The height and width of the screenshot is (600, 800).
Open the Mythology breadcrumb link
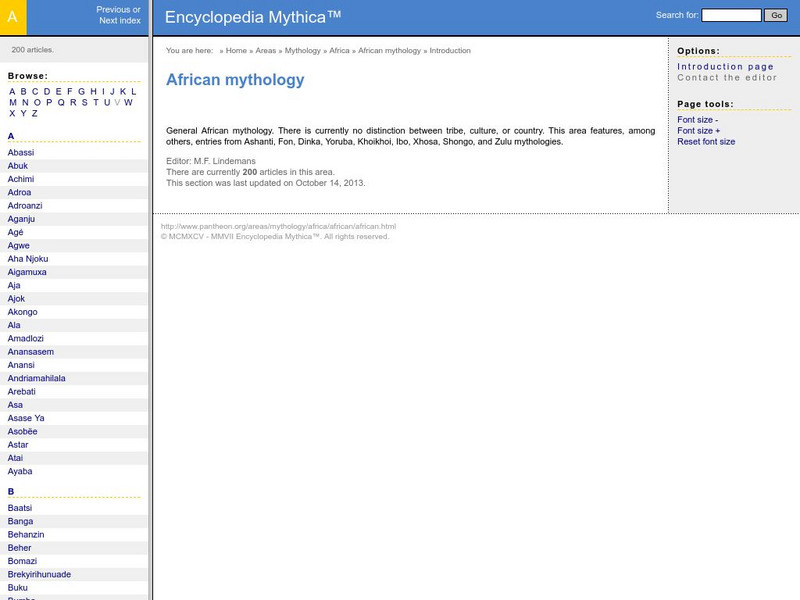(x=303, y=51)
